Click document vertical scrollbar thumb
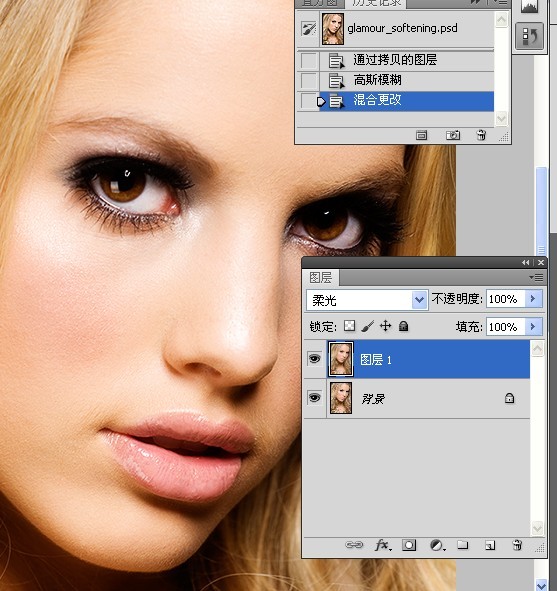This screenshot has width=557, height=591. (x=542, y=211)
